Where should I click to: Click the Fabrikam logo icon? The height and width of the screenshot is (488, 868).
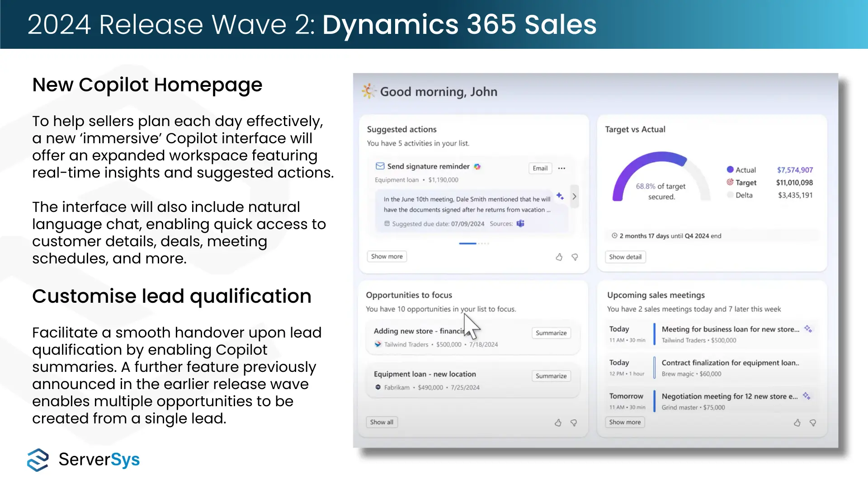[x=378, y=387]
